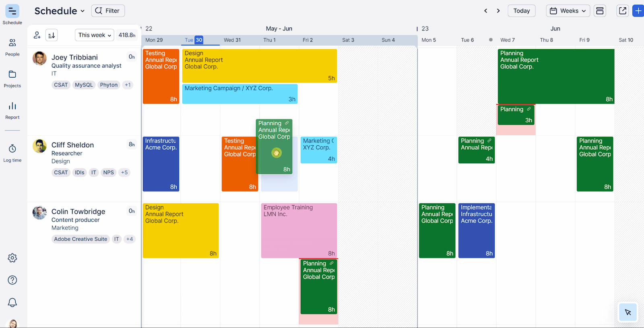Open notifications bell icon

[x=12, y=302]
